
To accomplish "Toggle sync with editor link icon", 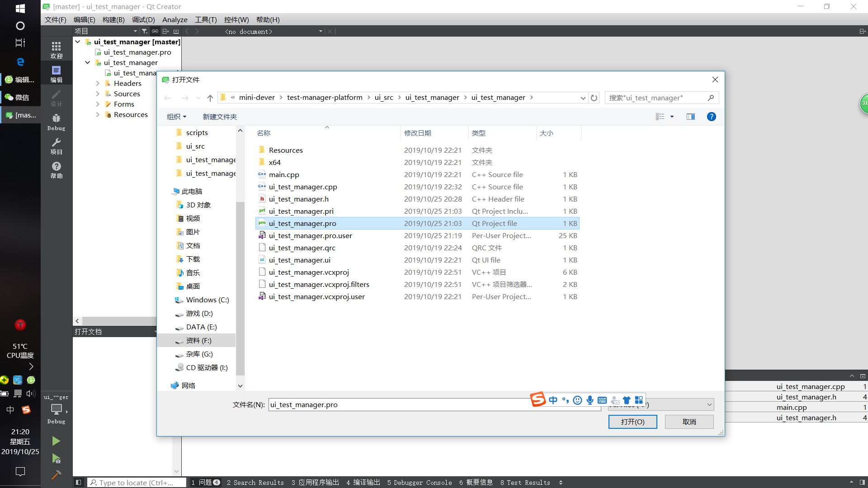I will [155, 31].
